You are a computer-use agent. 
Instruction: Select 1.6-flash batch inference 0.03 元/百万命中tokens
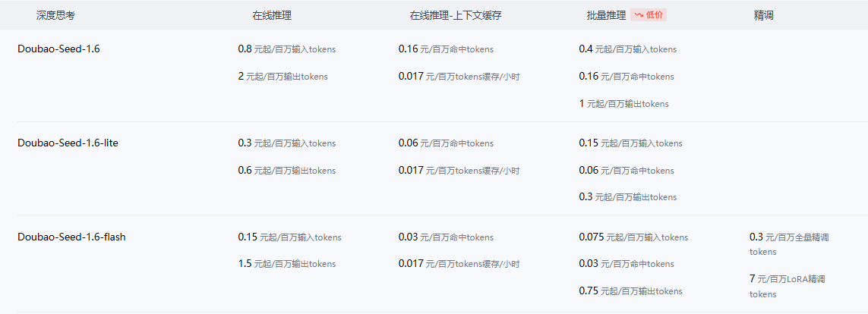click(x=627, y=264)
